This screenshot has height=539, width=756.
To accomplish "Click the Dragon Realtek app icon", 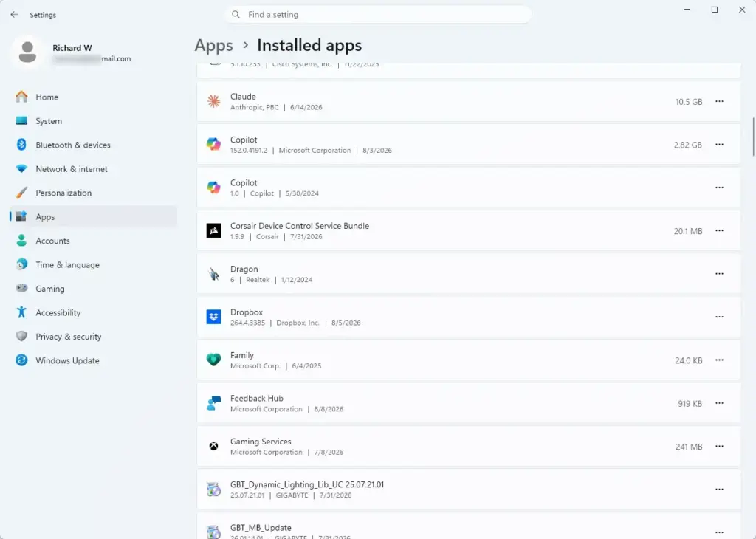I will tap(213, 274).
